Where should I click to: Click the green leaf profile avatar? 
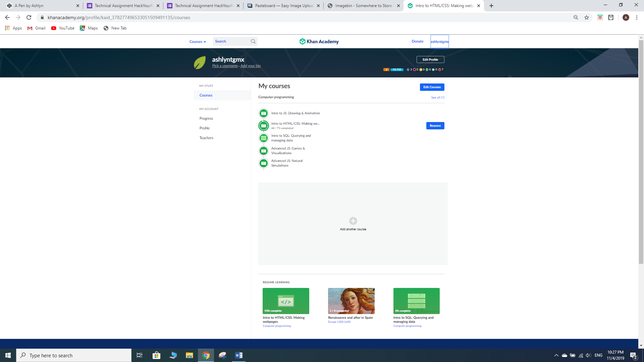click(200, 63)
